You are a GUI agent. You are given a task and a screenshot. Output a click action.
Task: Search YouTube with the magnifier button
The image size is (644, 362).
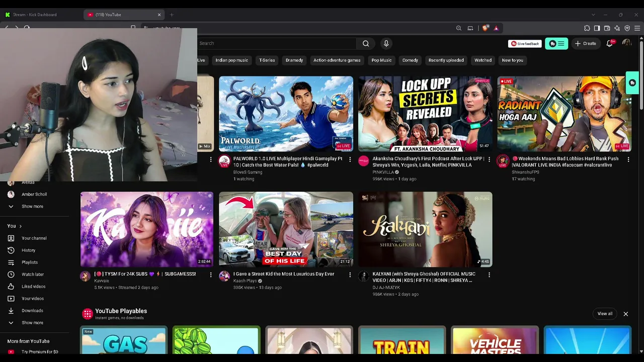point(366,43)
